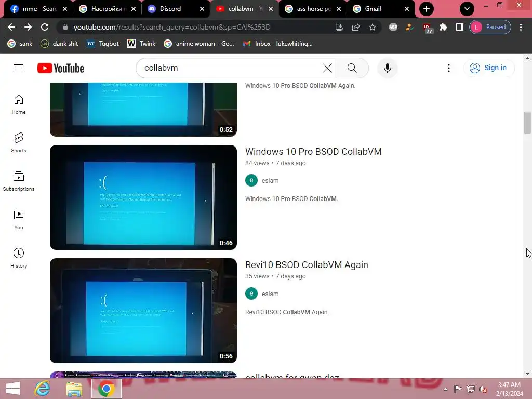Open File Explorer from the taskbar
Image resolution: width=532 pixels, height=399 pixels.
click(x=74, y=389)
